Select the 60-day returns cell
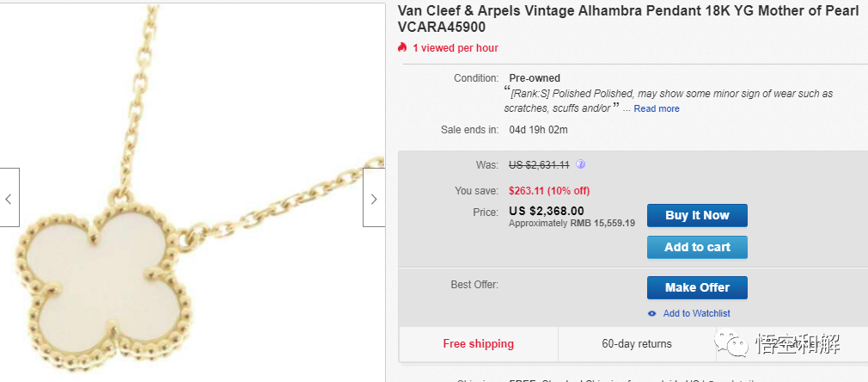Image resolution: width=868 pixels, height=382 pixels. pyautogui.click(x=637, y=343)
